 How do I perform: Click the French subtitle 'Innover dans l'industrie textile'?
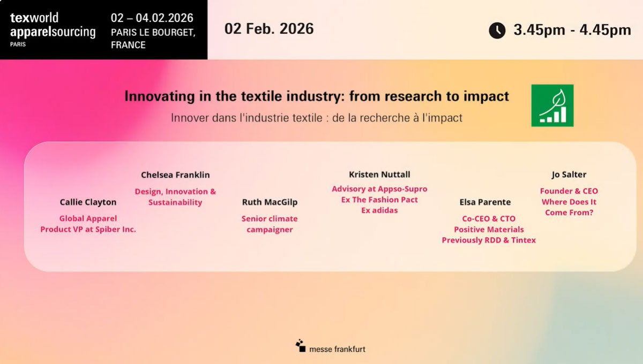317,117
